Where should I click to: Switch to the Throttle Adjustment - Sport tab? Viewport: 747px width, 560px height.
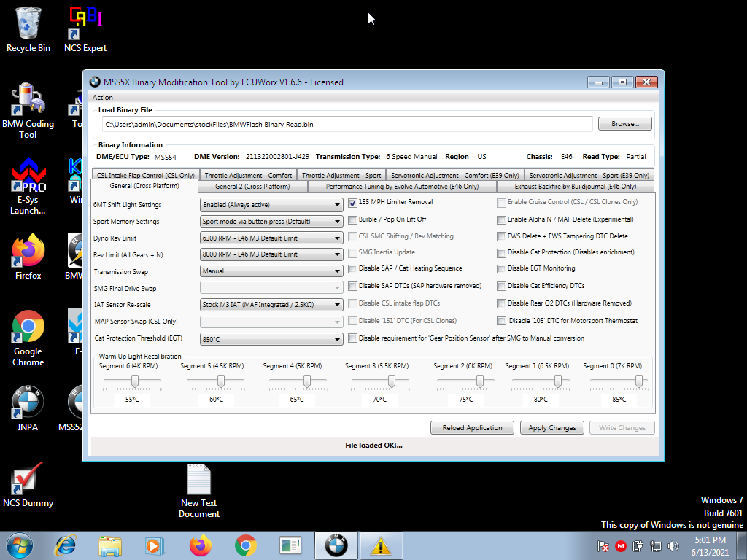click(x=341, y=175)
